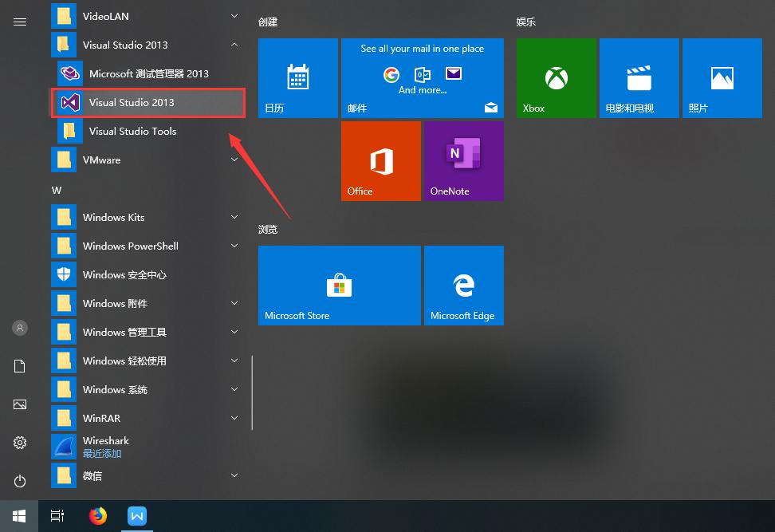This screenshot has height=532, width=775.
Task: Open Firefox from the taskbar
Action: (x=97, y=515)
